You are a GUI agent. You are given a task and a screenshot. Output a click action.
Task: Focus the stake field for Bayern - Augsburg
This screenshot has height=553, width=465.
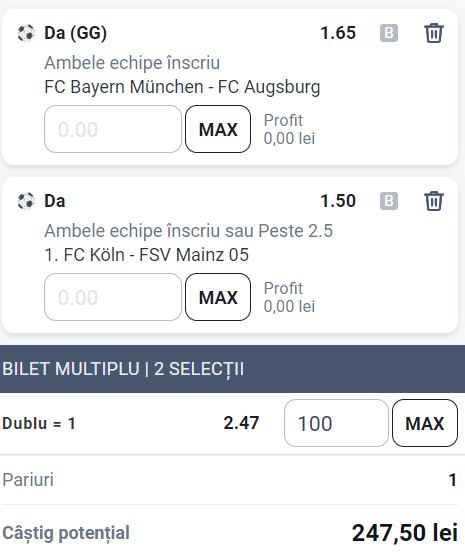(x=113, y=129)
